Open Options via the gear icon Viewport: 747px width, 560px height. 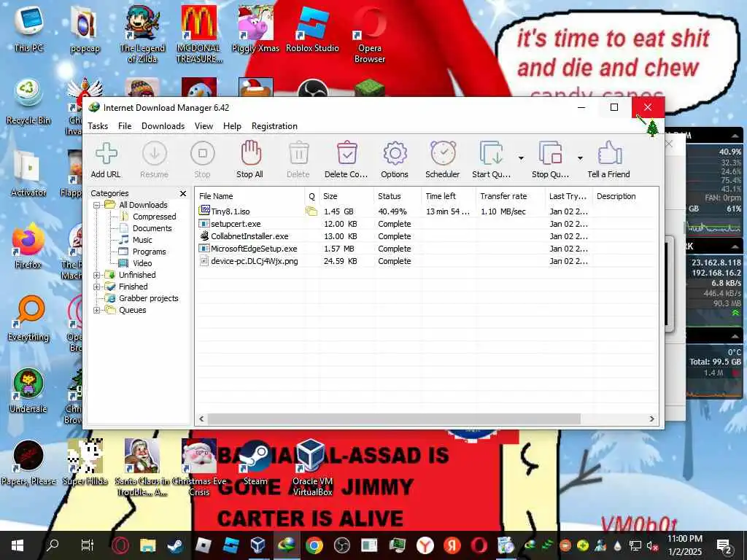[395, 153]
